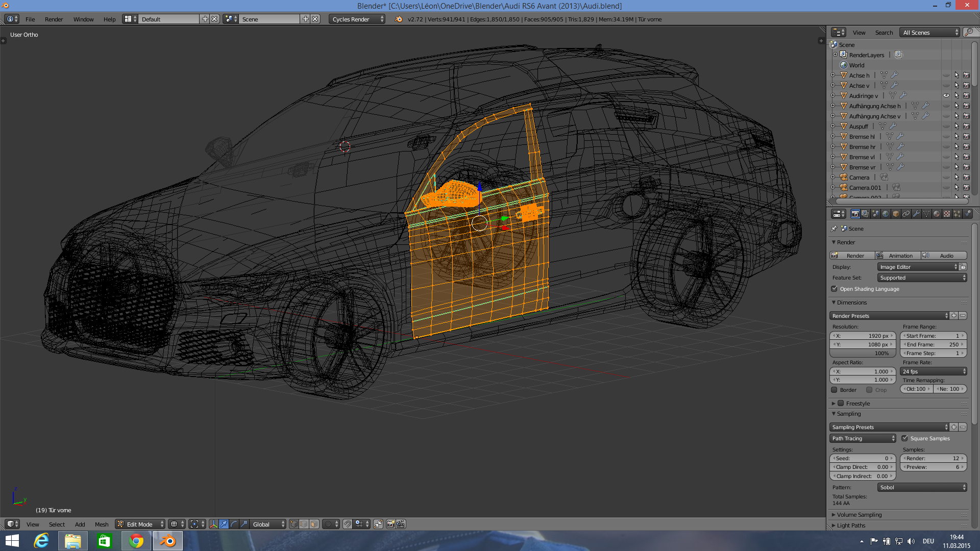
Task: Enable the Border checkbox
Action: click(x=835, y=390)
